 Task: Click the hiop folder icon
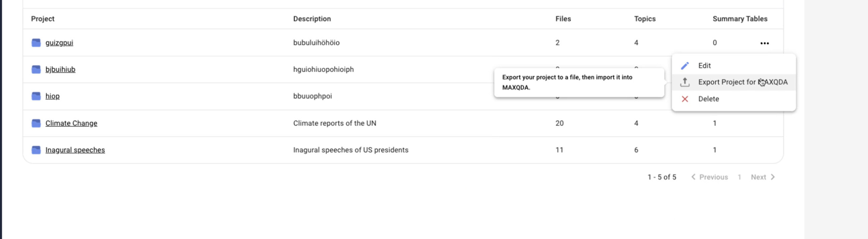point(36,96)
